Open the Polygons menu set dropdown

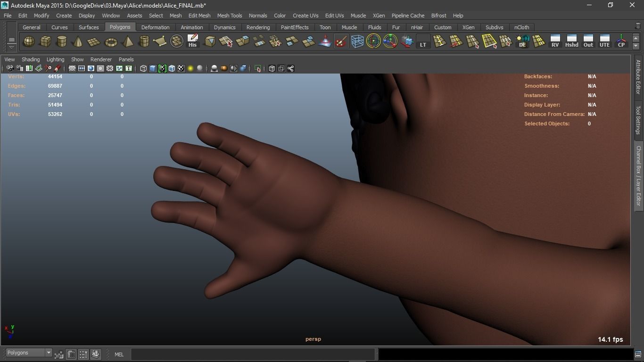coord(29,353)
